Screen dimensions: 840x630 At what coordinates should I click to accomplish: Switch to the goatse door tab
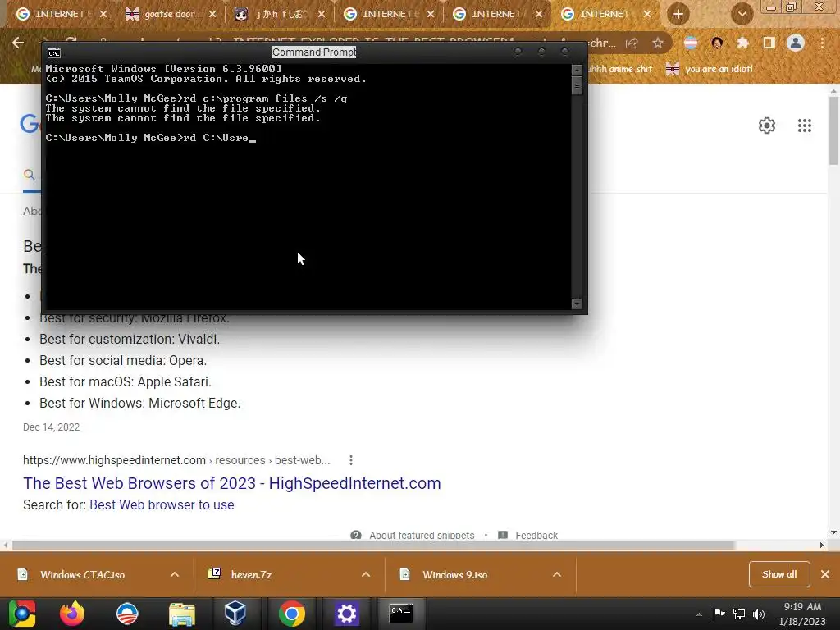(x=169, y=14)
